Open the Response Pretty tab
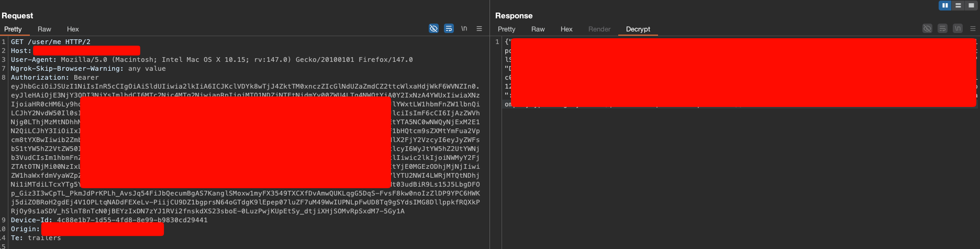The height and width of the screenshot is (249, 980). 506,29
